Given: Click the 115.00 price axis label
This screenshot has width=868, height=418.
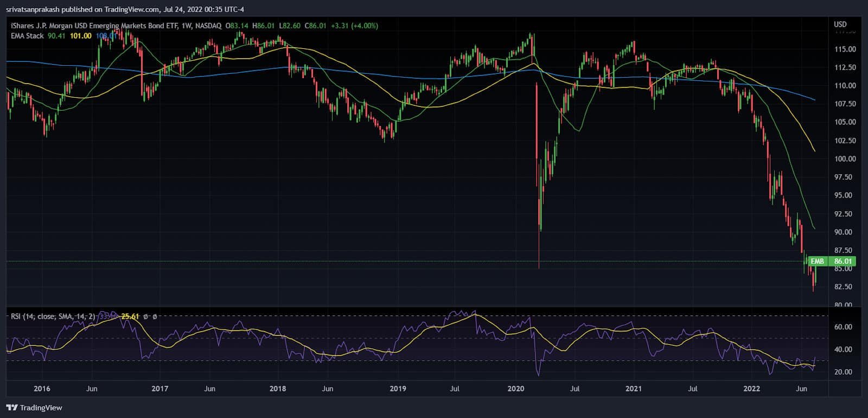Looking at the screenshot, I should (x=845, y=49).
